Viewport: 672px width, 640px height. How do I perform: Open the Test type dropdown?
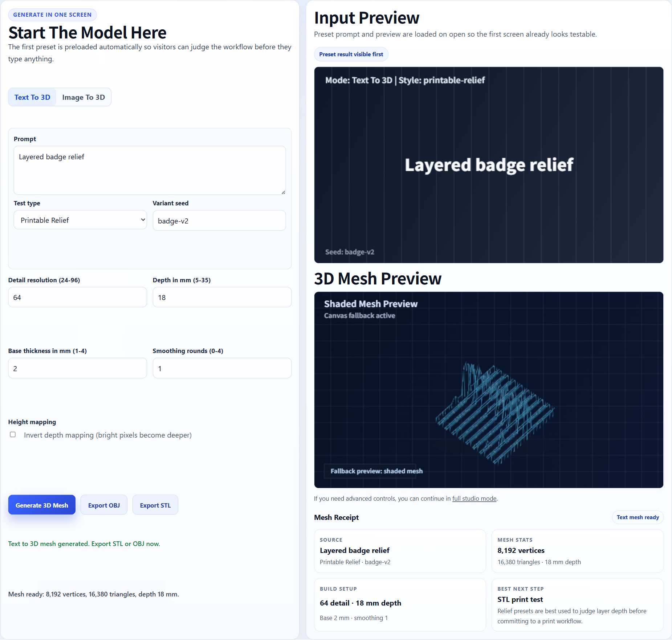[80, 220]
